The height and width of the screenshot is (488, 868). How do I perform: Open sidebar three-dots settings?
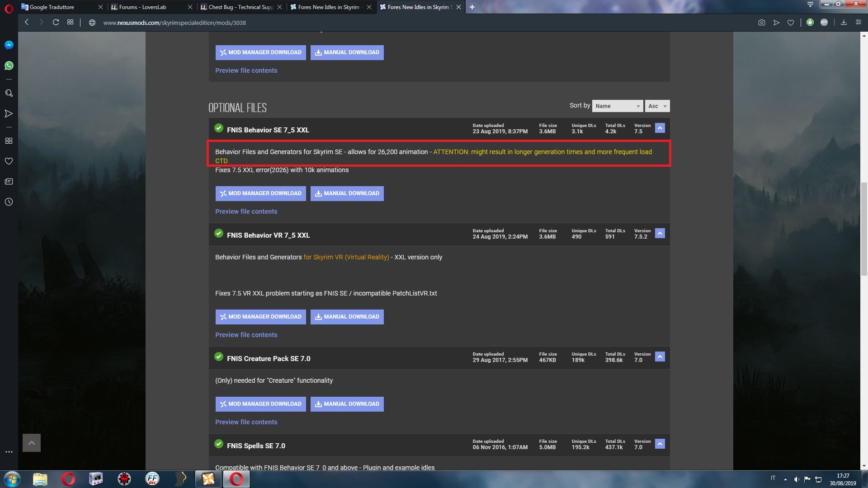pos(9,451)
